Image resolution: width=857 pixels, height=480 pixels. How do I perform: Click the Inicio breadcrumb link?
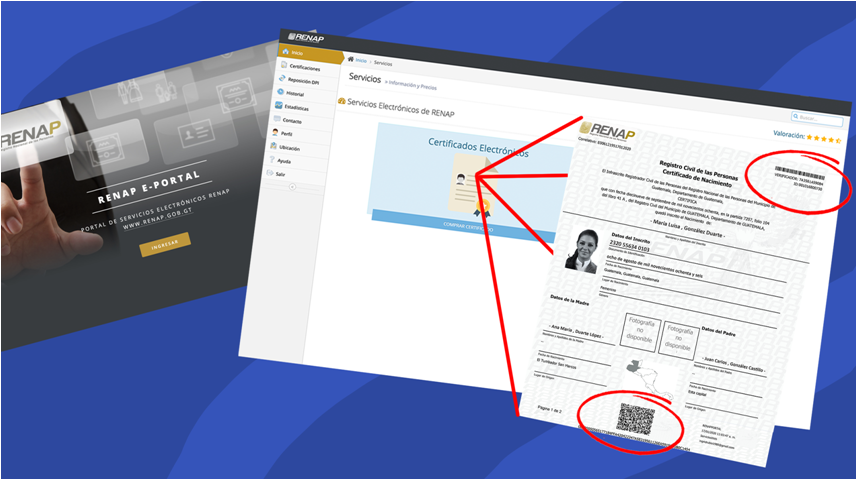coord(360,61)
